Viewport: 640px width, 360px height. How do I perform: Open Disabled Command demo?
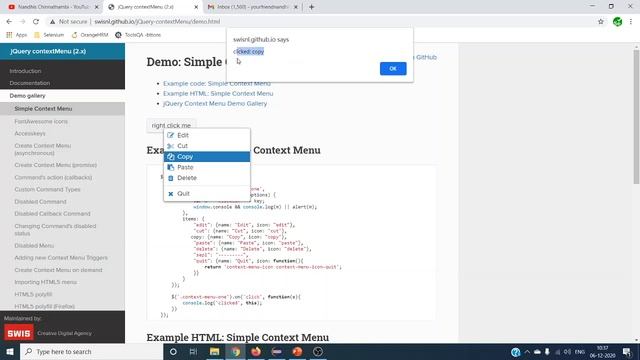click(x=40, y=202)
